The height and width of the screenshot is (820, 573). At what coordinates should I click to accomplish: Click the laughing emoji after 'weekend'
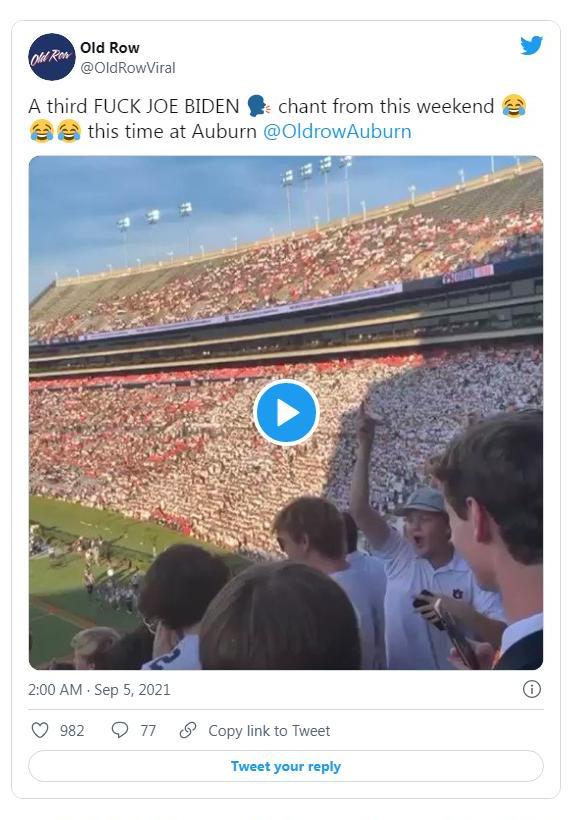[513, 106]
